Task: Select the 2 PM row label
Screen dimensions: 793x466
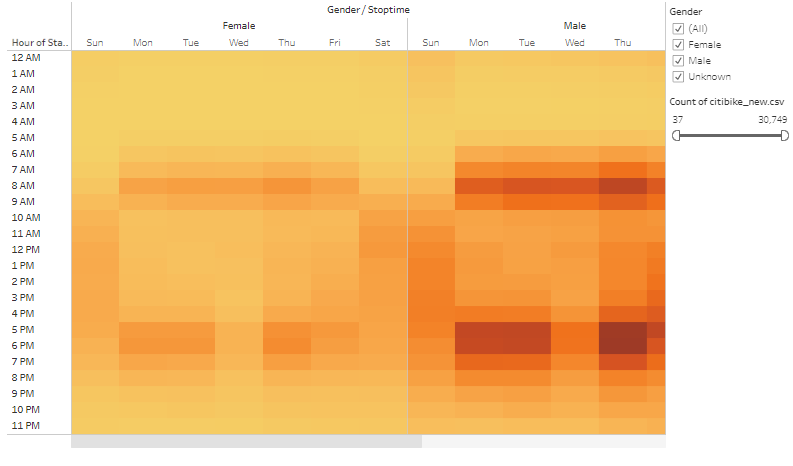Action: click(23, 282)
